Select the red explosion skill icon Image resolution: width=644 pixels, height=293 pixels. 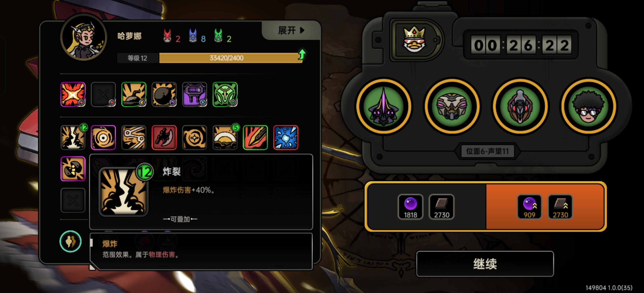pos(73,94)
